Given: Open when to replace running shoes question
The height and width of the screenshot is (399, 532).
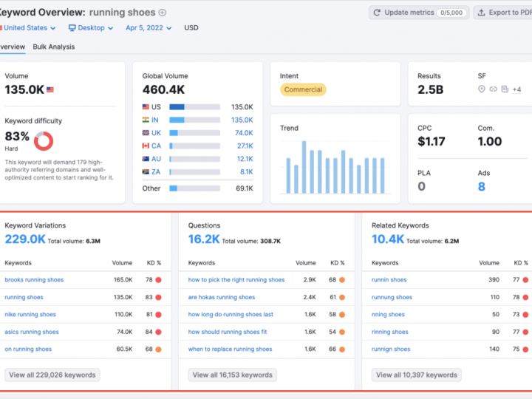Looking at the screenshot, I should (230, 349).
